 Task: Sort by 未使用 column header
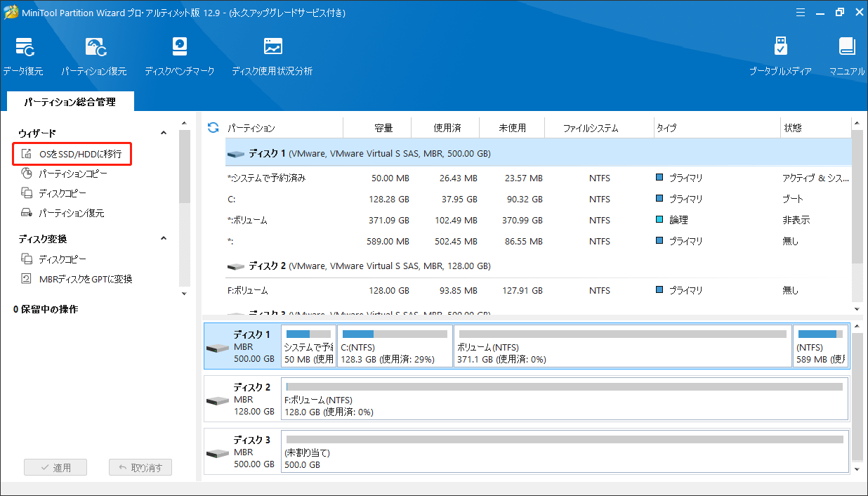coord(512,128)
